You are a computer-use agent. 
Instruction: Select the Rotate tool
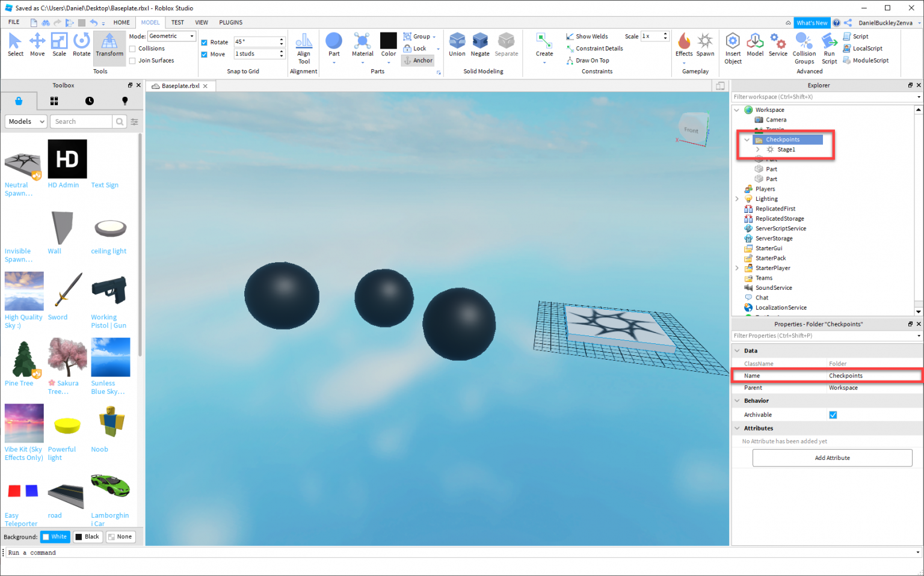point(81,43)
